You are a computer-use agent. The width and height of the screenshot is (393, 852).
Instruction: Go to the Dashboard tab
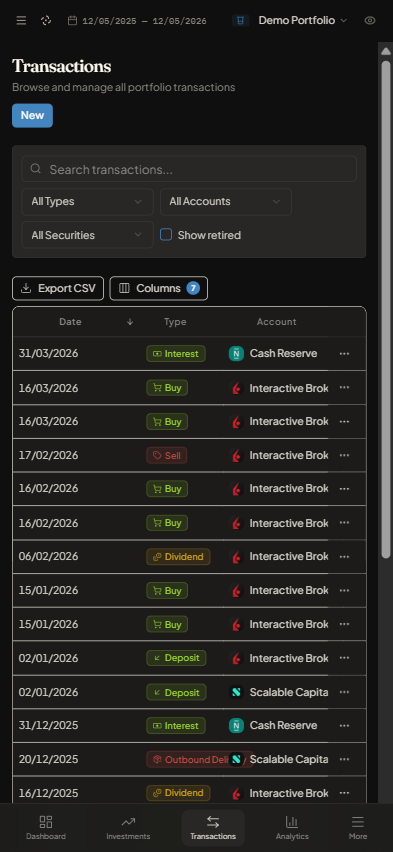point(46,828)
